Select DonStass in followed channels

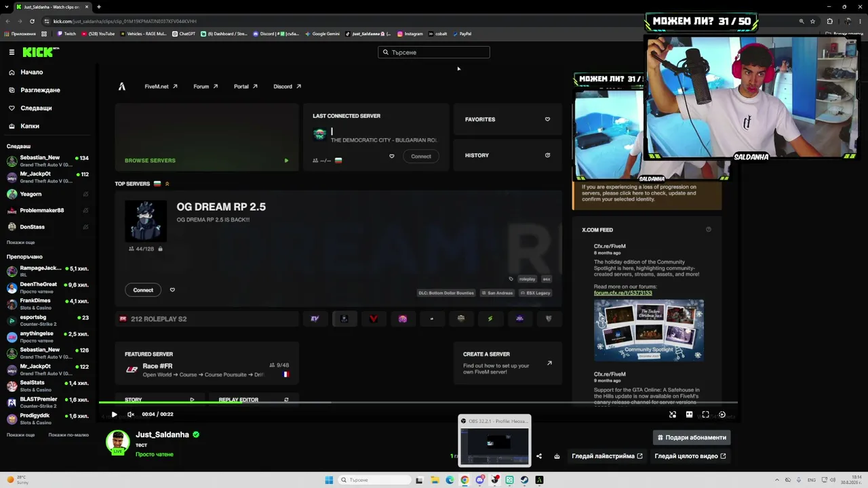[x=49, y=227]
